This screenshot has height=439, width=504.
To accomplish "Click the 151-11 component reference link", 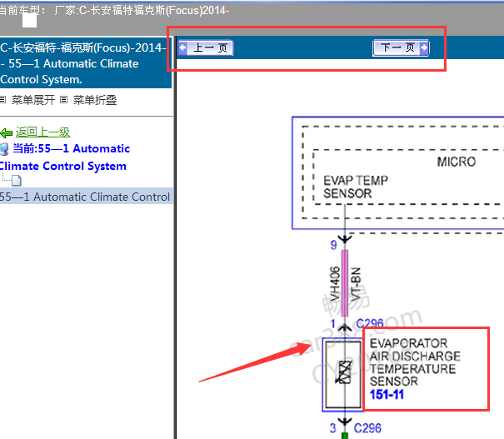I will click(387, 394).
